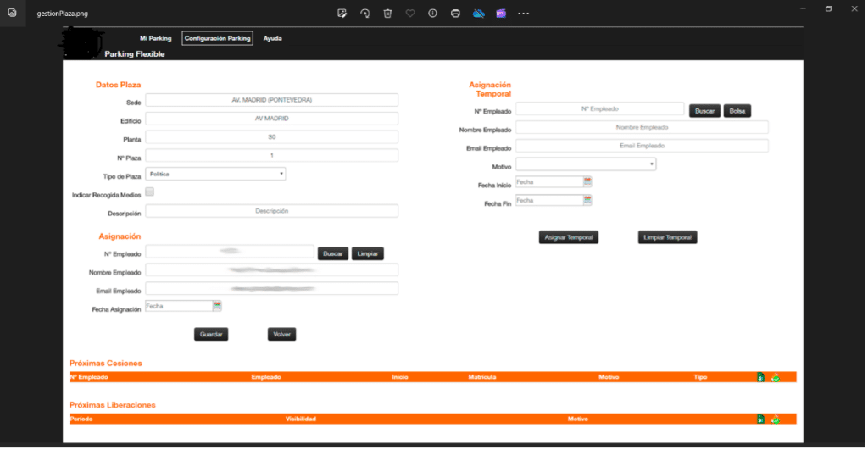Rotate the image using the rotate icon

tap(365, 13)
